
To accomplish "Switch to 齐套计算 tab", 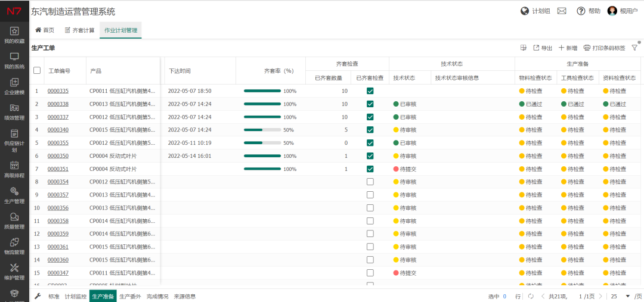I will 79,30.
